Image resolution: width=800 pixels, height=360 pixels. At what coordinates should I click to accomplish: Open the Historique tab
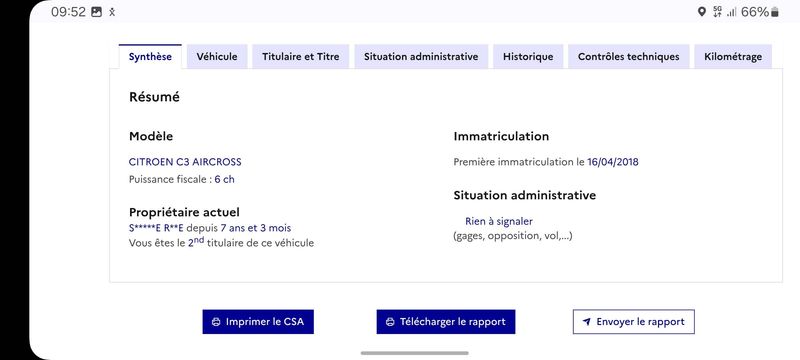528,57
